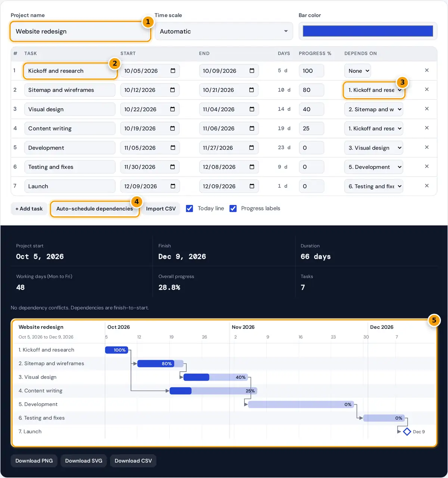Open calendar icon for Testing end date
The width and height of the screenshot is (448, 478).
(x=252, y=167)
